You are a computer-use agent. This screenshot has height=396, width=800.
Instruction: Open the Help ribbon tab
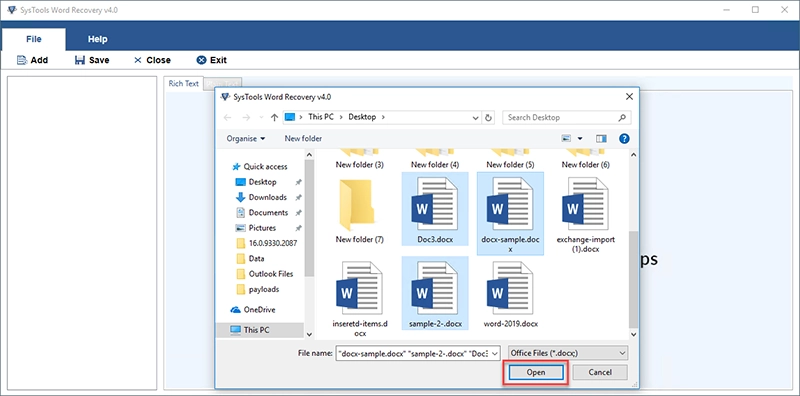click(x=97, y=39)
